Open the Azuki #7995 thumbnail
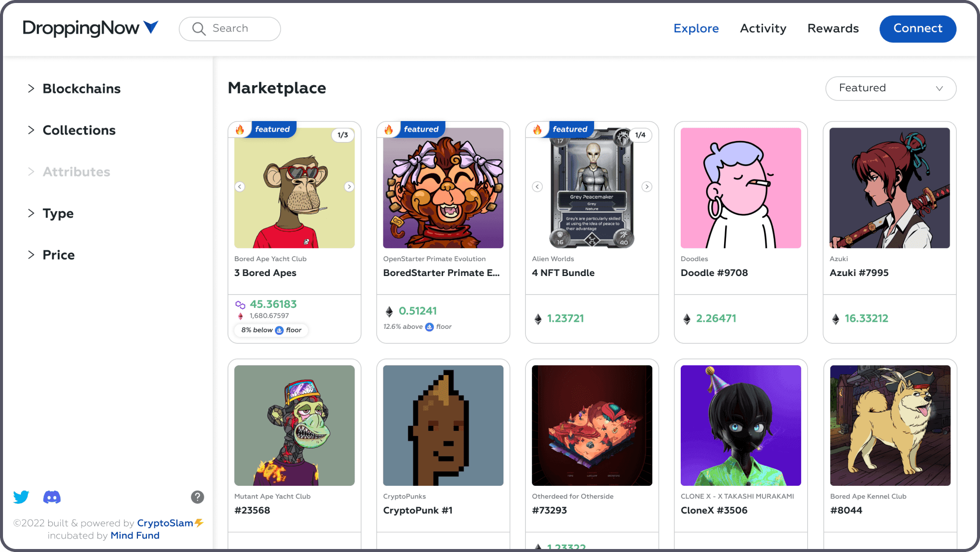Image resolution: width=980 pixels, height=552 pixels. click(889, 188)
